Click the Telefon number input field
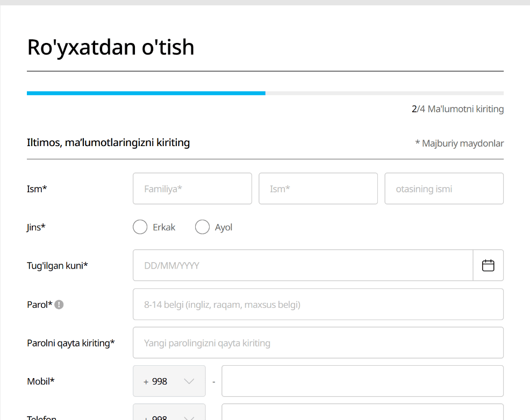 tap(363, 412)
